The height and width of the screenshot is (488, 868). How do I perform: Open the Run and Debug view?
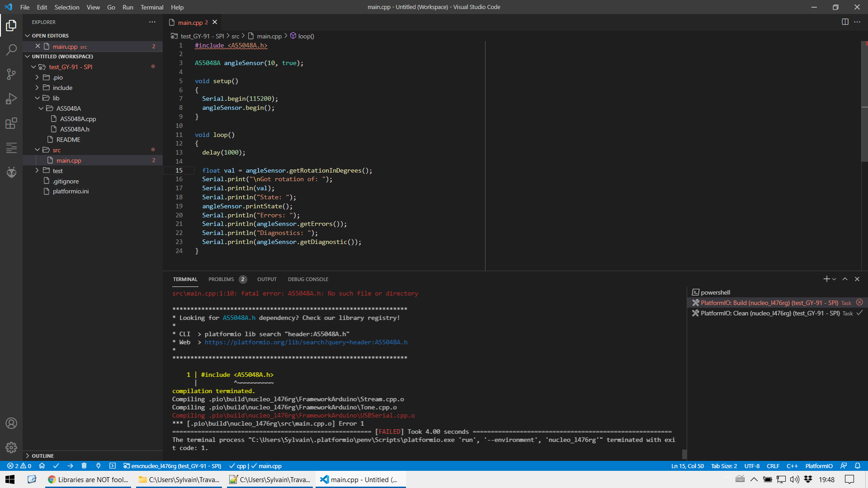pyautogui.click(x=11, y=99)
